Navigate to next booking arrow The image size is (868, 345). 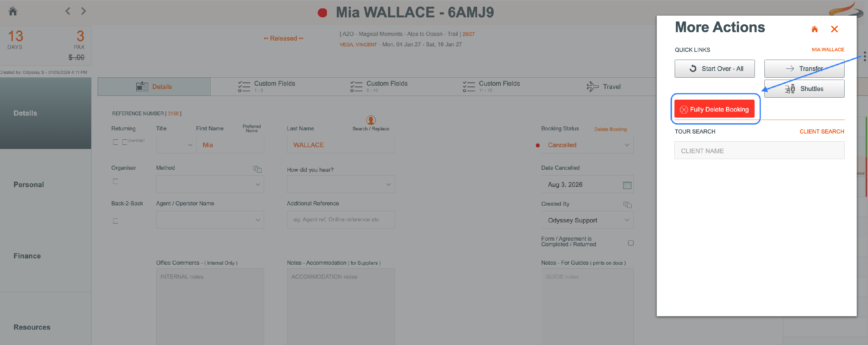pos(84,11)
